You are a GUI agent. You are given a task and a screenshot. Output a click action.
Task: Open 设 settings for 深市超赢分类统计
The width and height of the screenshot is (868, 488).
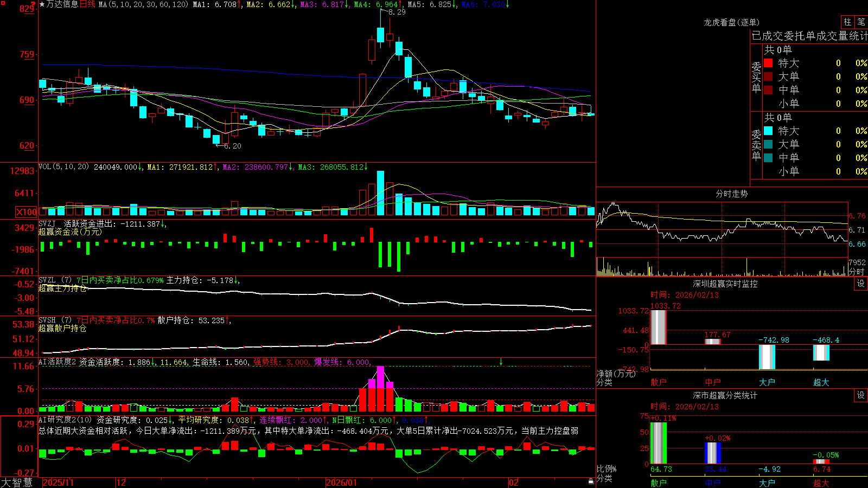coord(861,396)
